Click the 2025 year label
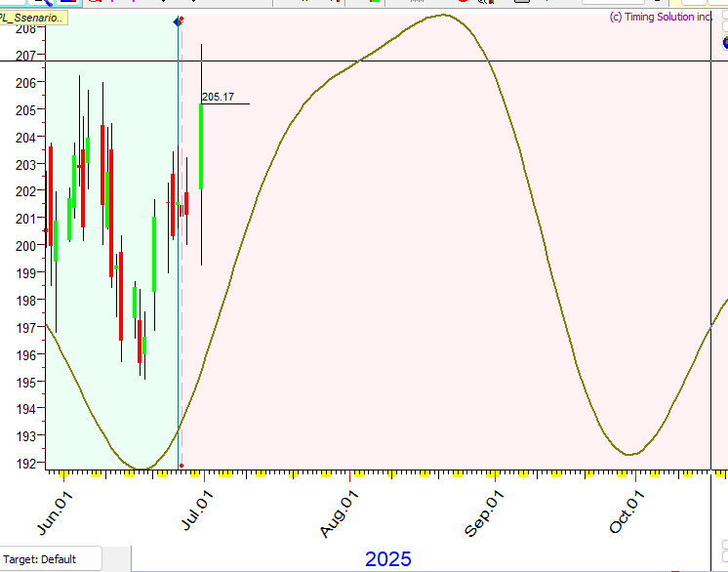This screenshot has width=728, height=572. tap(387, 559)
